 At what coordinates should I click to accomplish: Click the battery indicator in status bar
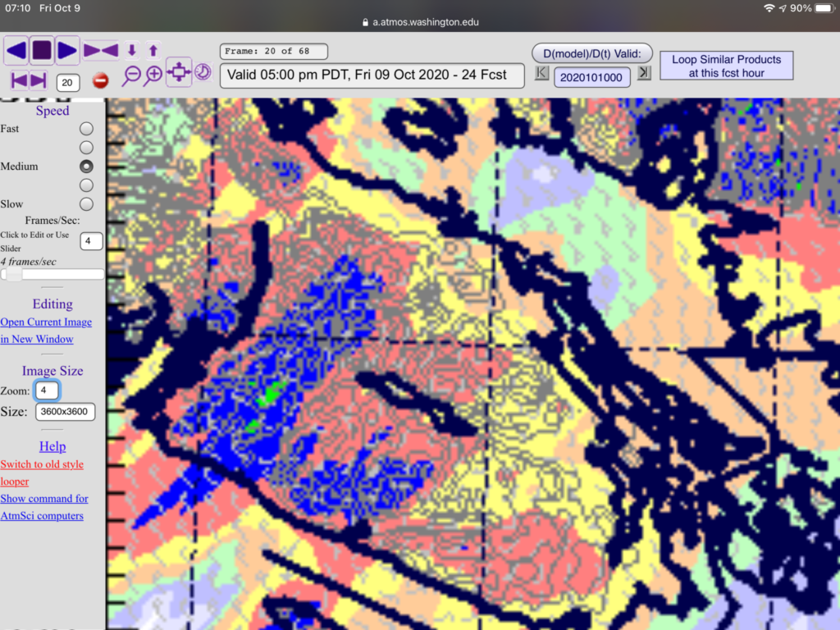point(824,8)
